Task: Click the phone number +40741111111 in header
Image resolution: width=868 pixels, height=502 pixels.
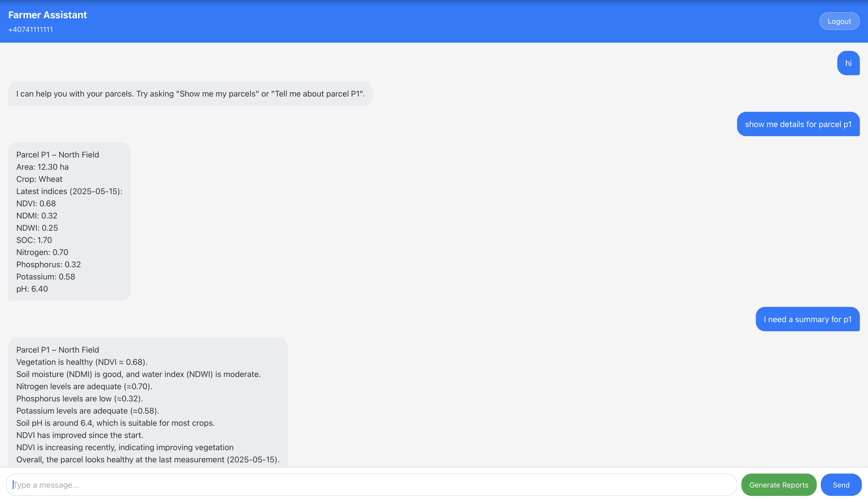Action: [31, 30]
